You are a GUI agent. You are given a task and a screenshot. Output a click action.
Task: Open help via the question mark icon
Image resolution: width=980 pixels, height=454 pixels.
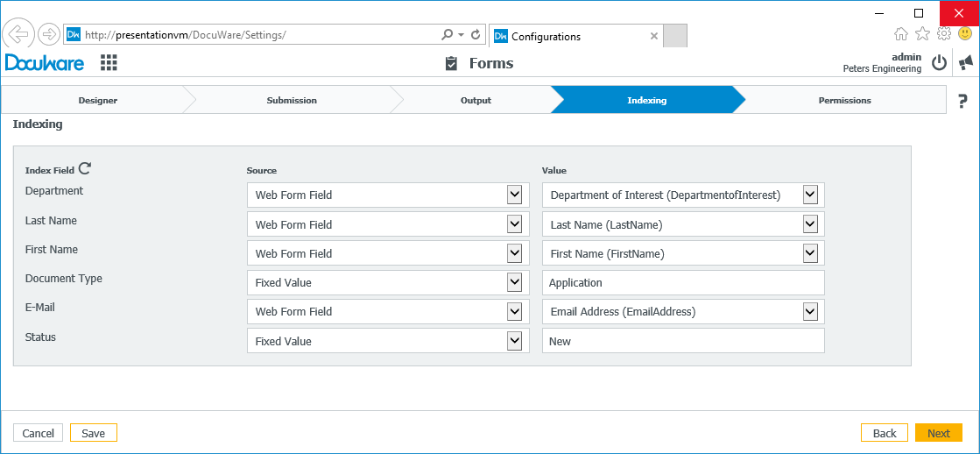(962, 101)
